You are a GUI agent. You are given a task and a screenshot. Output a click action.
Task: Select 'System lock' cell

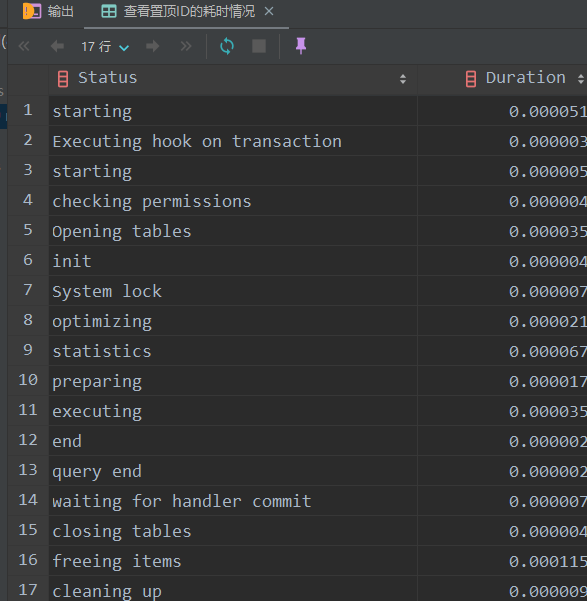[x=233, y=291]
